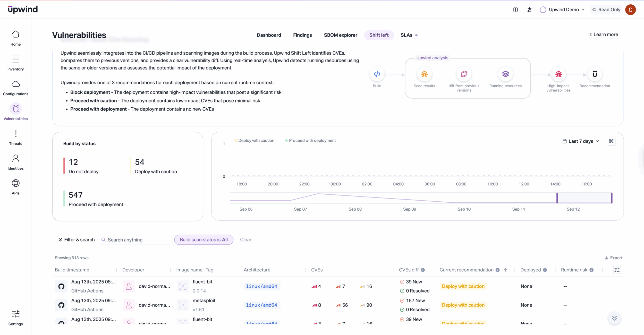The image size is (644, 335).
Task: Click the diff from previous versions icon
Action: (464, 74)
